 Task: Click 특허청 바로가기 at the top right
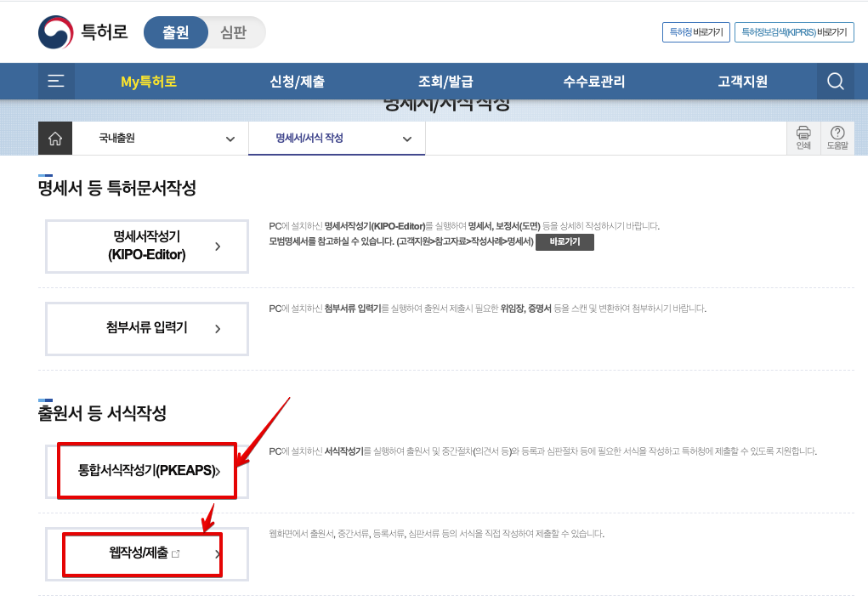695,31
